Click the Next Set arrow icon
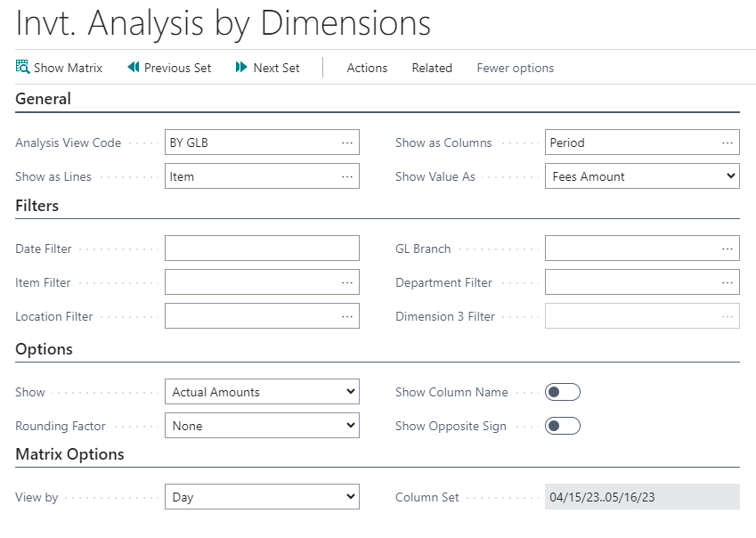756x538 pixels. click(242, 68)
